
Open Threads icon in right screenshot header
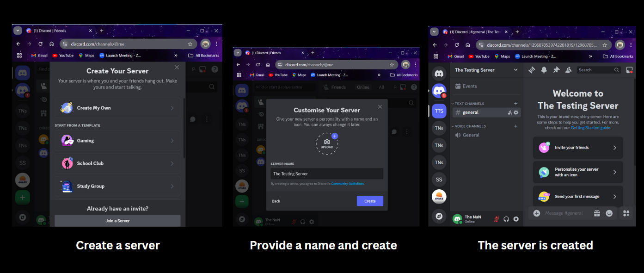point(532,70)
